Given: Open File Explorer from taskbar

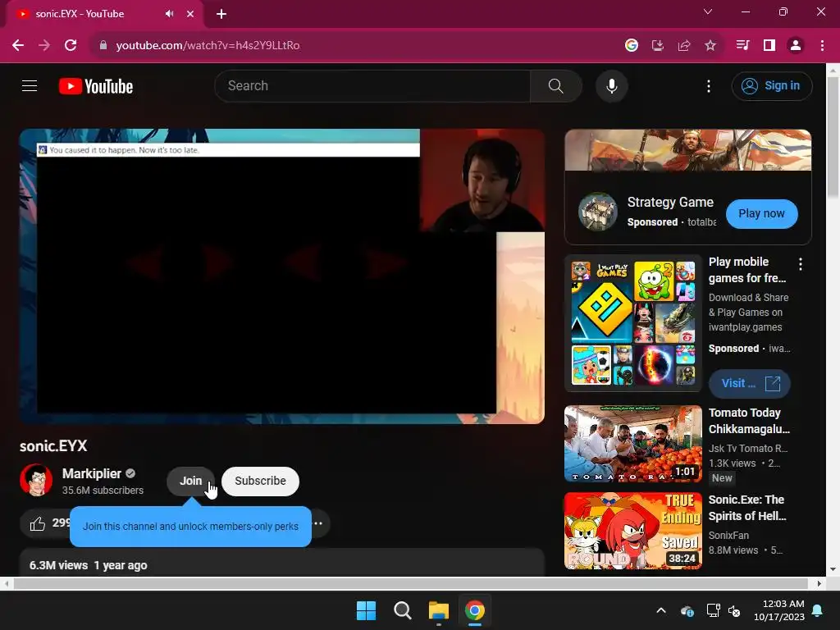Looking at the screenshot, I should (438, 610).
